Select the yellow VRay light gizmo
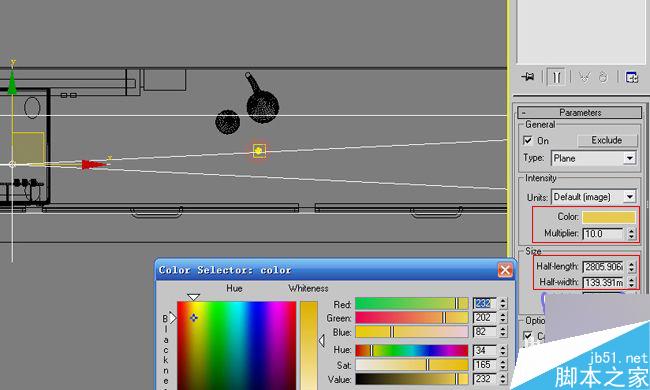This screenshot has width=650, height=390. click(x=259, y=151)
